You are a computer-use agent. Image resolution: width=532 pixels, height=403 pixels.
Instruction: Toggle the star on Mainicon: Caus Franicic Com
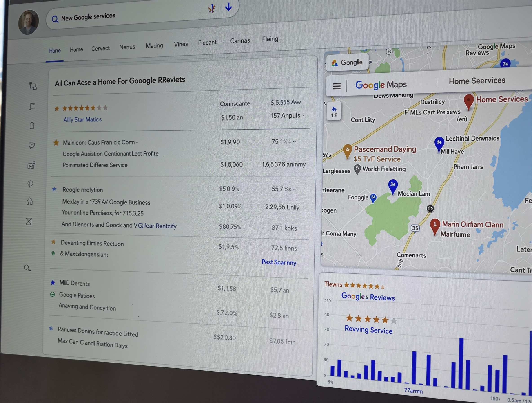click(56, 143)
